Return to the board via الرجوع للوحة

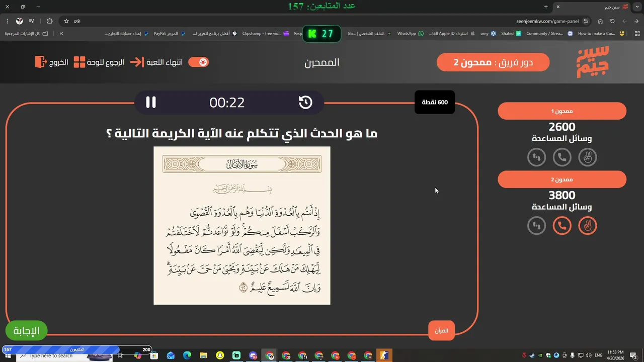[x=99, y=62]
